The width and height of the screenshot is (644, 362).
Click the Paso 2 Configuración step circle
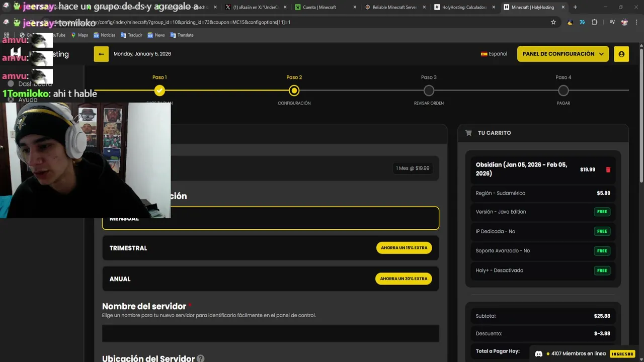[294, 90]
